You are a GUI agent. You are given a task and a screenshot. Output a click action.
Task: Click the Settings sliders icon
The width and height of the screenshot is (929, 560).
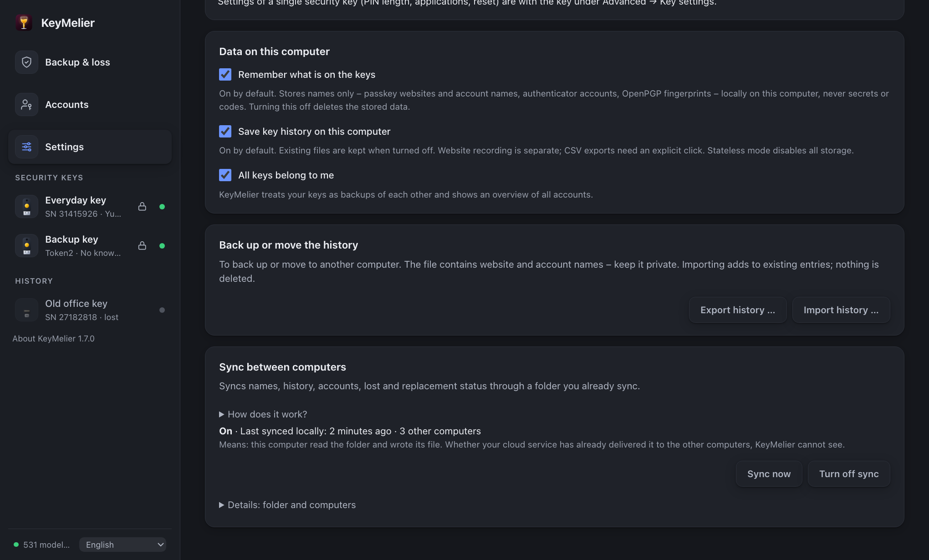point(26,147)
